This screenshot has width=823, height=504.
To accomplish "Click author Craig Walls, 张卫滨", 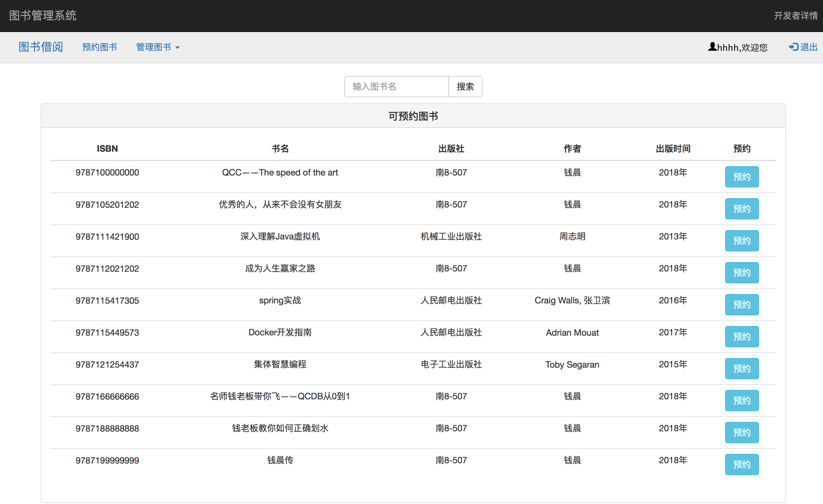I will [x=572, y=300].
